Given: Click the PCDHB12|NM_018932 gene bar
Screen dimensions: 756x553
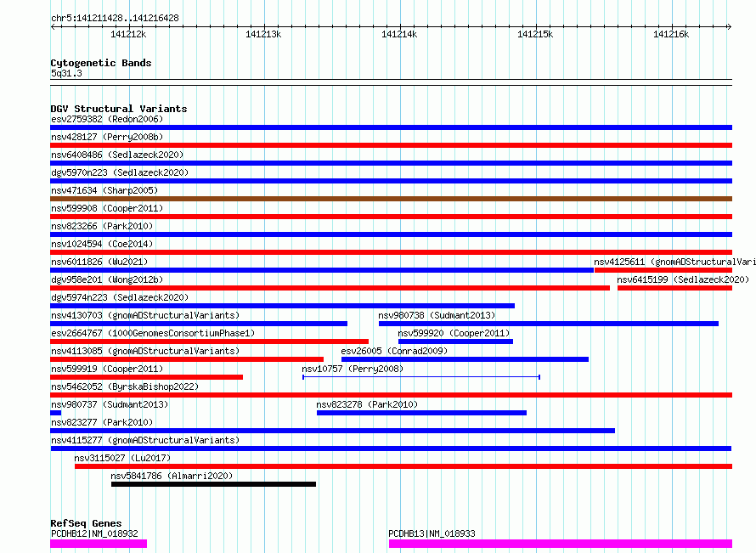Looking at the screenshot, I should coord(99,544).
